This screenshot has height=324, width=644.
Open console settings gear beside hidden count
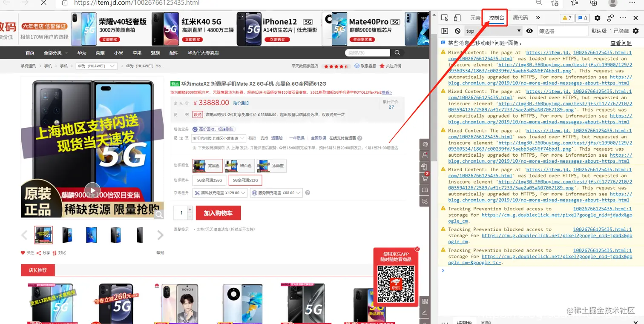636,31
